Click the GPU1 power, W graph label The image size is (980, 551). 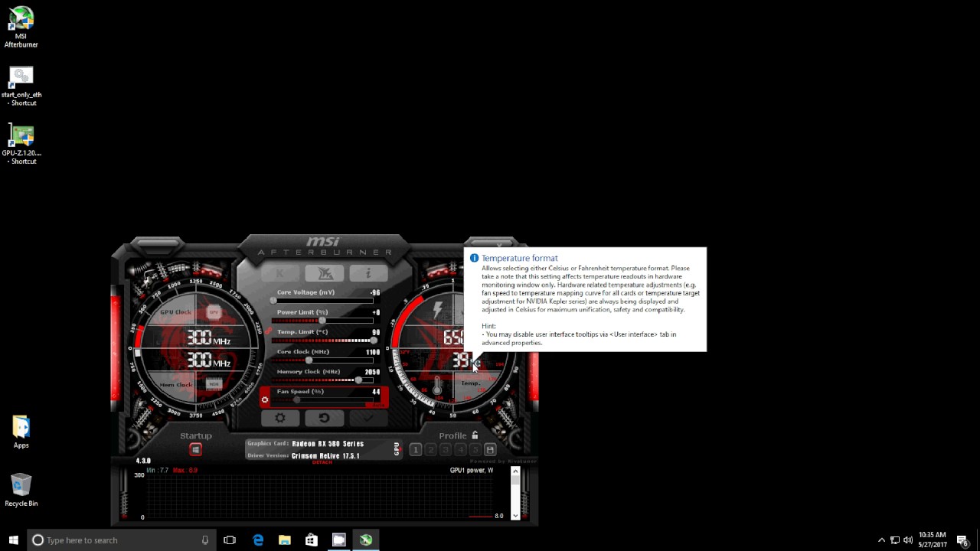click(472, 470)
